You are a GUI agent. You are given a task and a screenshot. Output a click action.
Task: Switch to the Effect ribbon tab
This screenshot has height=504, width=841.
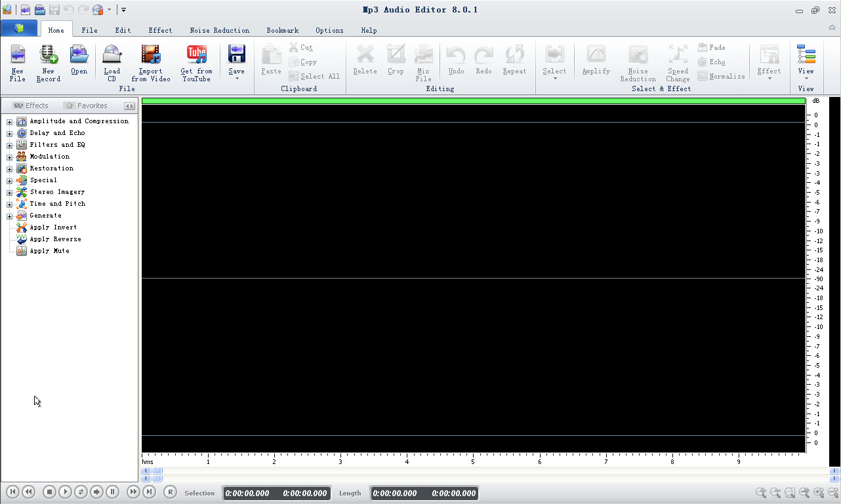[161, 30]
